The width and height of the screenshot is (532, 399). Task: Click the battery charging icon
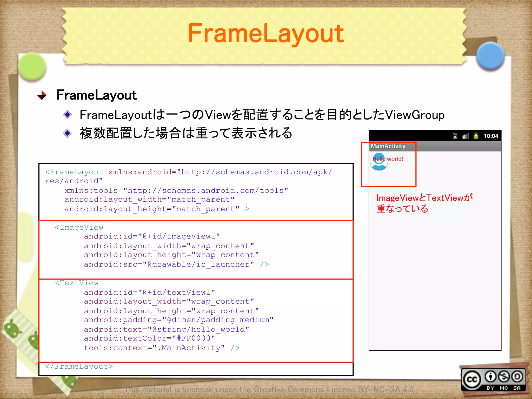pos(476,136)
